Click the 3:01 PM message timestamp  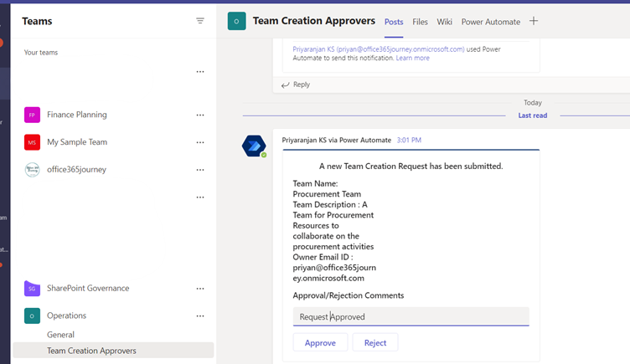[409, 140]
